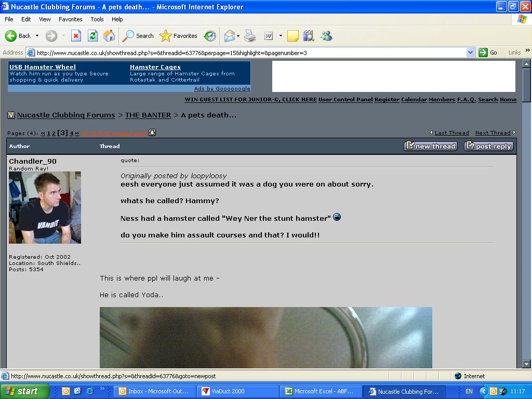
Task: Click the Print icon
Action: click(250, 36)
